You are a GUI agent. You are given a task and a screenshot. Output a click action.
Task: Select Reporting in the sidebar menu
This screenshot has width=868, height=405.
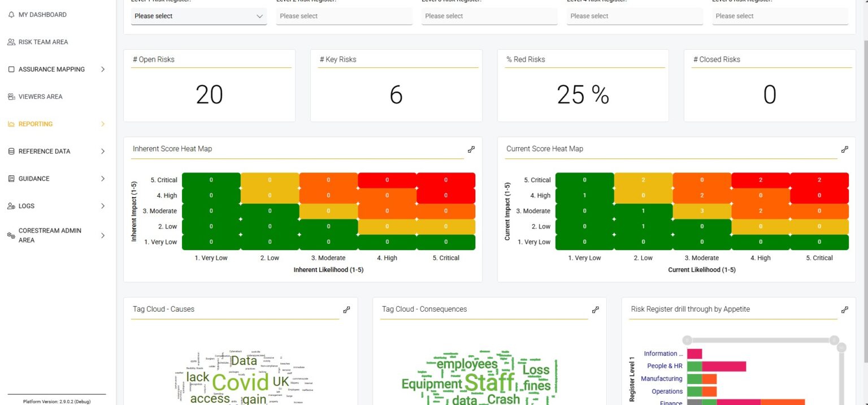tap(34, 124)
